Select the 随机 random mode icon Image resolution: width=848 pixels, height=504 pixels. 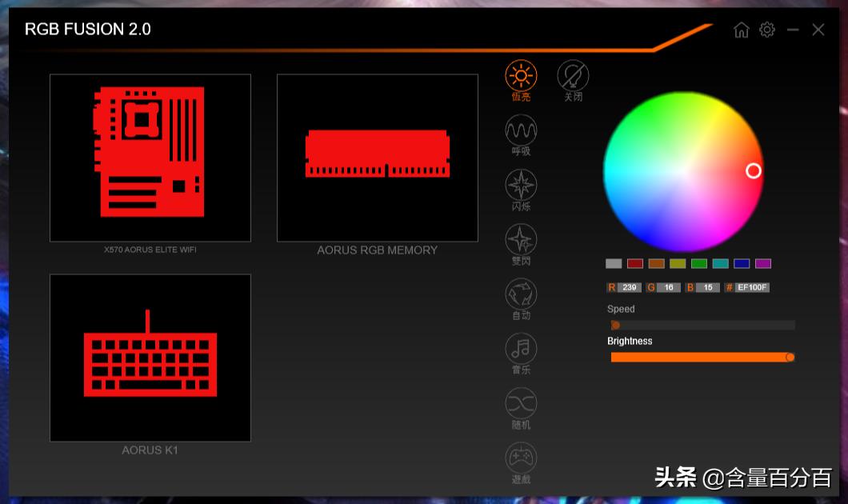521,403
